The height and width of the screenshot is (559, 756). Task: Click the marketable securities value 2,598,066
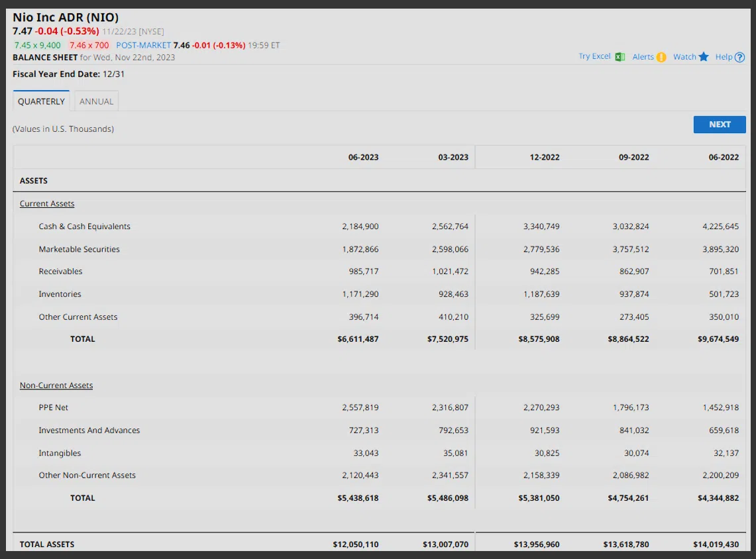[450, 249]
